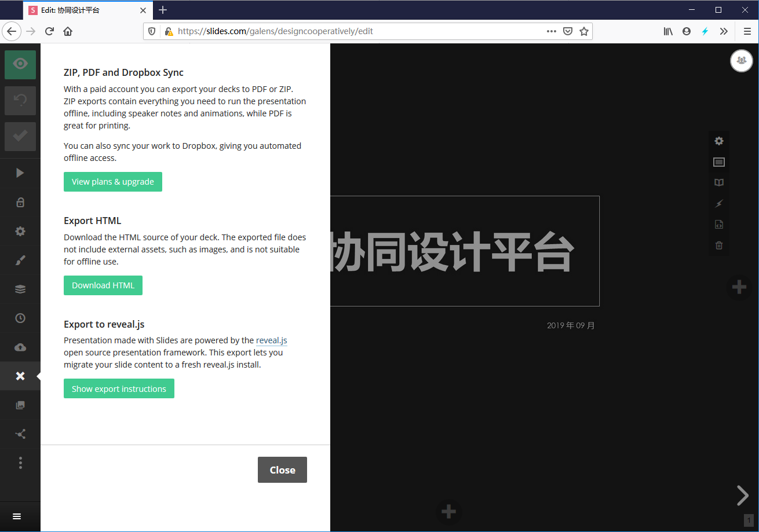
Task: View collaborators via the avatar icon top right
Action: 742,60
